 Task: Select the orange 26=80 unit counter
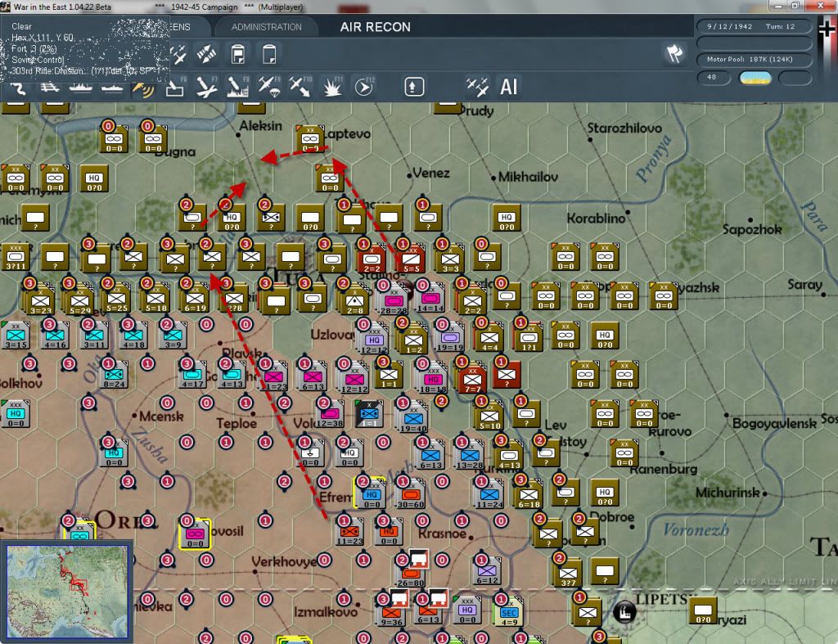(x=410, y=574)
